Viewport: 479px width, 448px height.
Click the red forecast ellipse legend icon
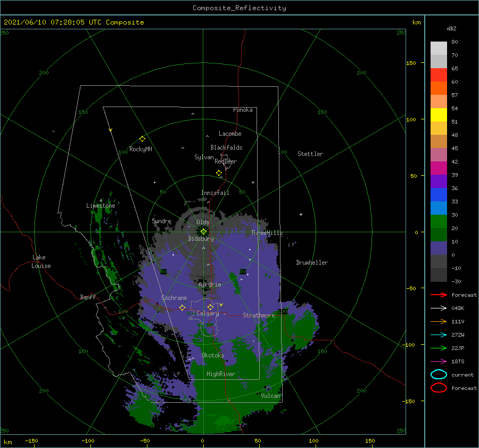439,388
